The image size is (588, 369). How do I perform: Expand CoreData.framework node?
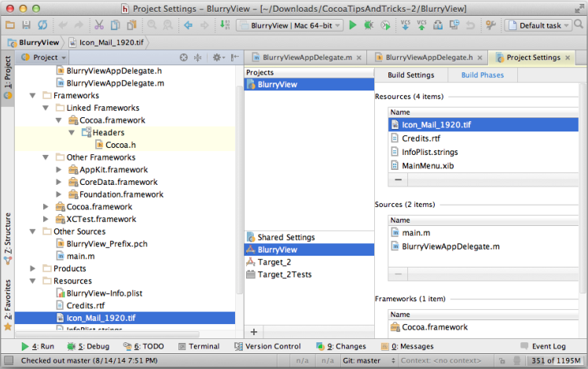(58, 182)
